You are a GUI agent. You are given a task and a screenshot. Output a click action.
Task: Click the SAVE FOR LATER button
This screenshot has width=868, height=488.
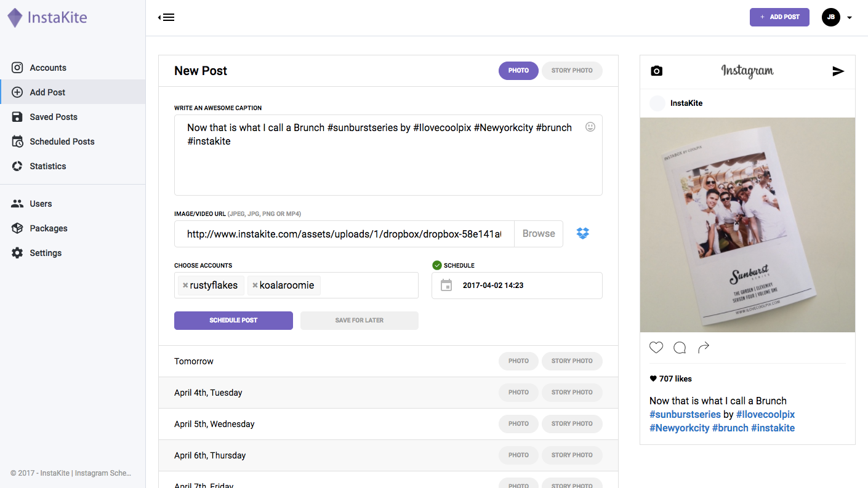pyautogui.click(x=360, y=321)
